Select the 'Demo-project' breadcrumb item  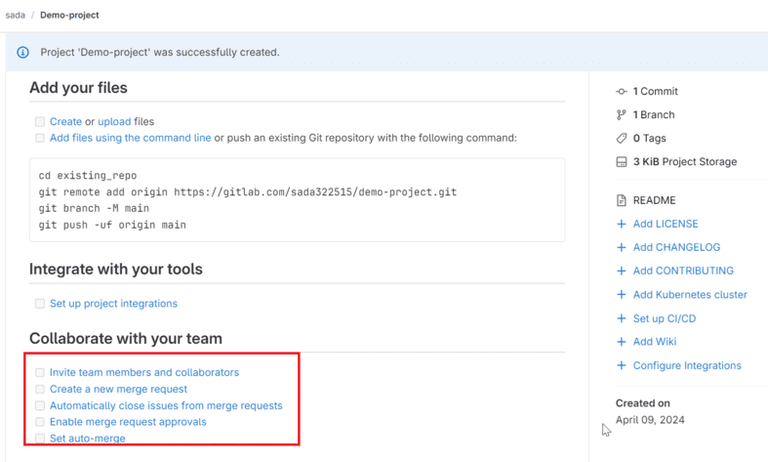(x=70, y=15)
